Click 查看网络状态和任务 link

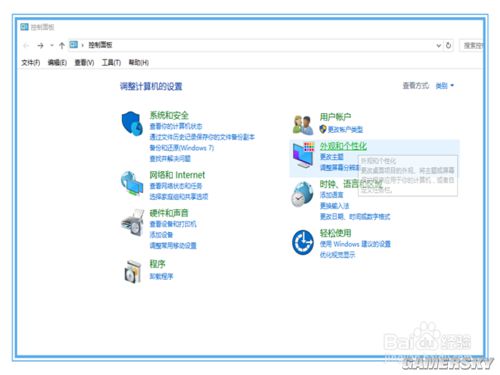click(176, 186)
